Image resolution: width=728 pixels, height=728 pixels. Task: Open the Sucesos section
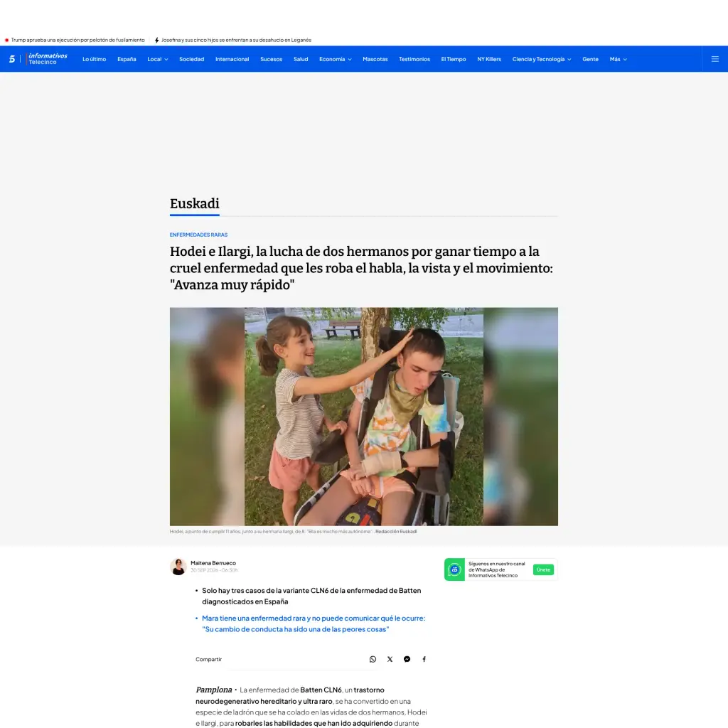pyautogui.click(x=271, y=59)
